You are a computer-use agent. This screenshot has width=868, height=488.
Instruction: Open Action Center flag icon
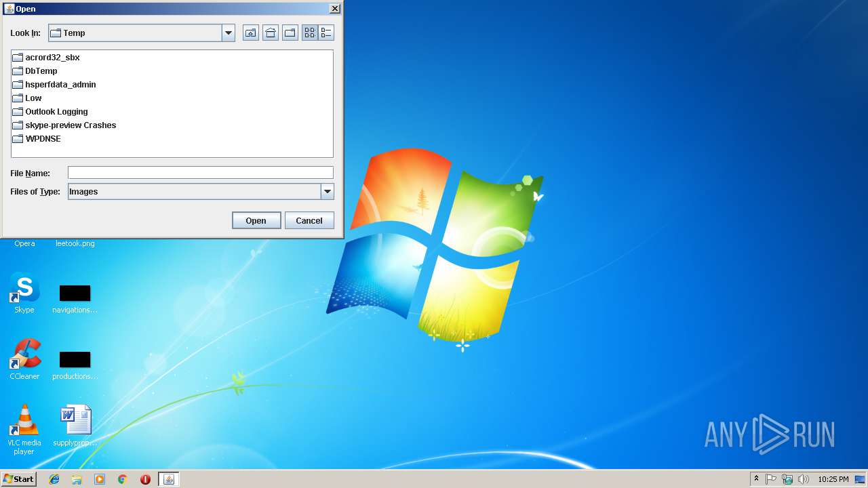click(x=771, y=479)
